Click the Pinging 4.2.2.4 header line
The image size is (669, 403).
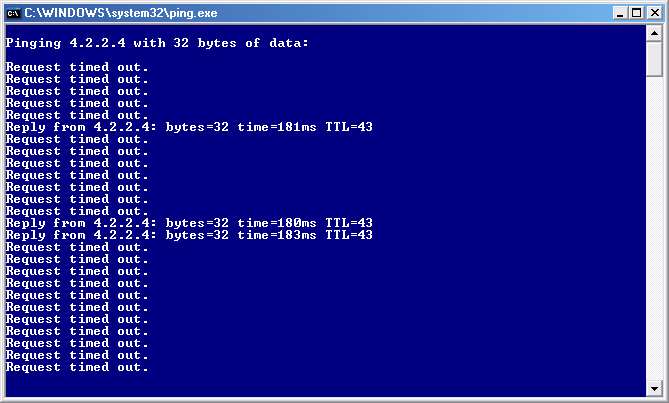click(157, 43)
